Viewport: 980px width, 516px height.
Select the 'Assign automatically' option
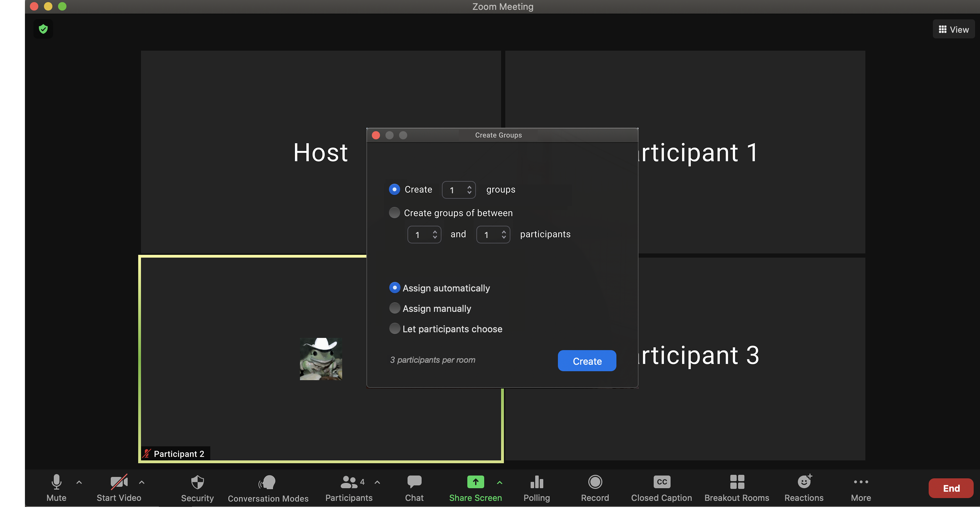pyautogui.click(x=395, y=288)
